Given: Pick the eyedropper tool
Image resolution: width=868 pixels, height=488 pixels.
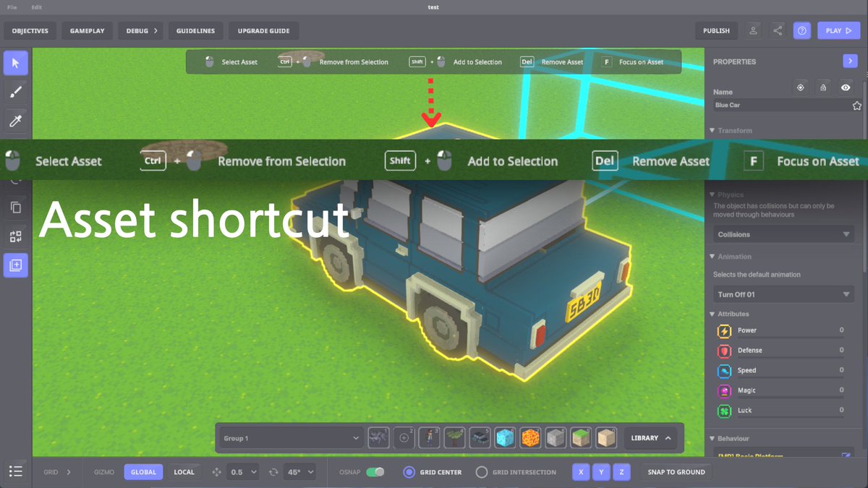Looking at the screenshot, I should [x=16, y=121].
